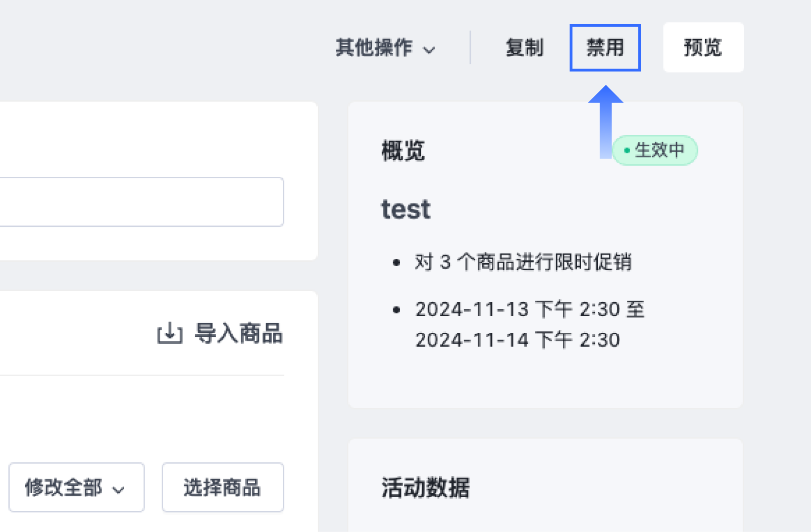Image resolution: width=811 pixels, height=532 pixels.
Task: Click the 概览 overview heading
Action: point(403,151)
